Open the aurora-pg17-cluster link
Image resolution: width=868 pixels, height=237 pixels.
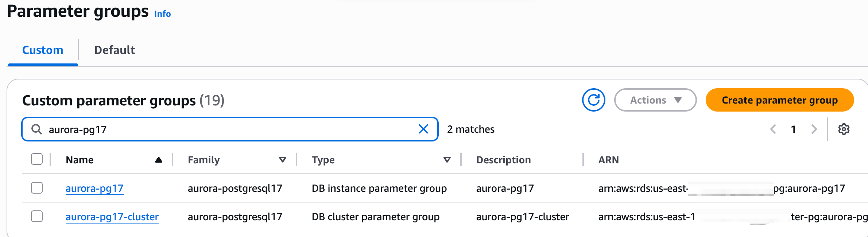click(x=112, y=217)
